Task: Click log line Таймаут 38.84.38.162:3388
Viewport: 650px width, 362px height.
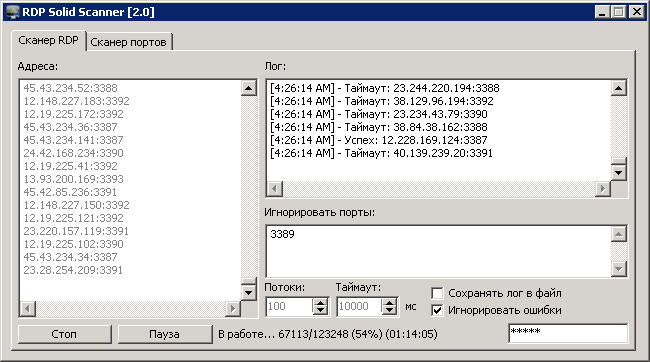Action: coord(379,127)
